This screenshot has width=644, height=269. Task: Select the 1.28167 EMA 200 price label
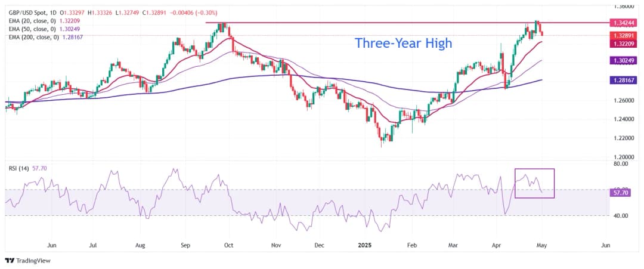click(x=623, y=80)
